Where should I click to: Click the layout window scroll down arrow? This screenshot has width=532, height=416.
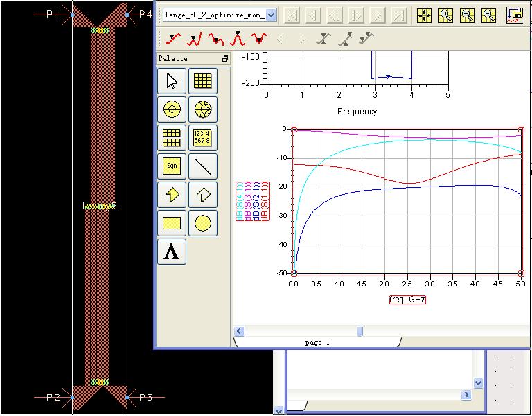point(278,411)
